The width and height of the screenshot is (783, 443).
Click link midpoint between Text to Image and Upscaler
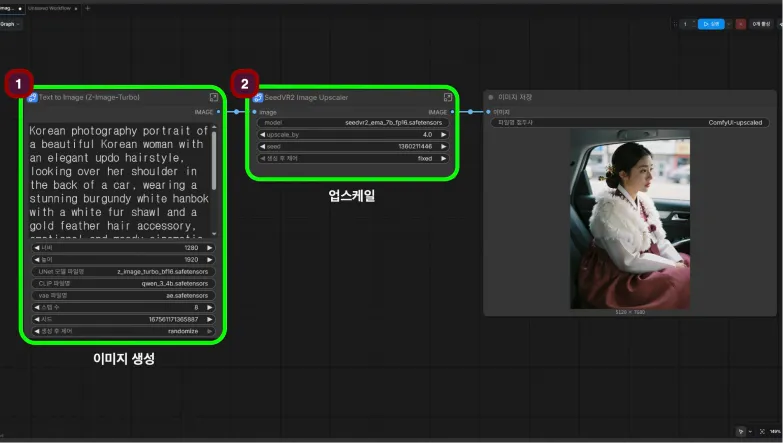pos(237,112)
